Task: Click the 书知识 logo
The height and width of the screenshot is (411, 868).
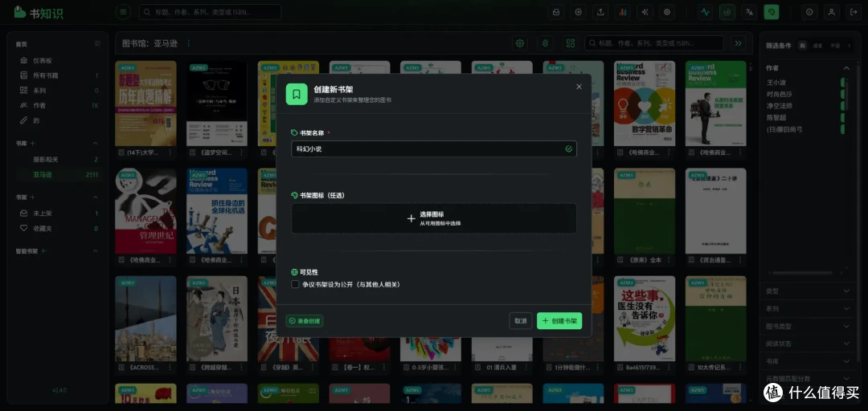Action: [39, 12]
